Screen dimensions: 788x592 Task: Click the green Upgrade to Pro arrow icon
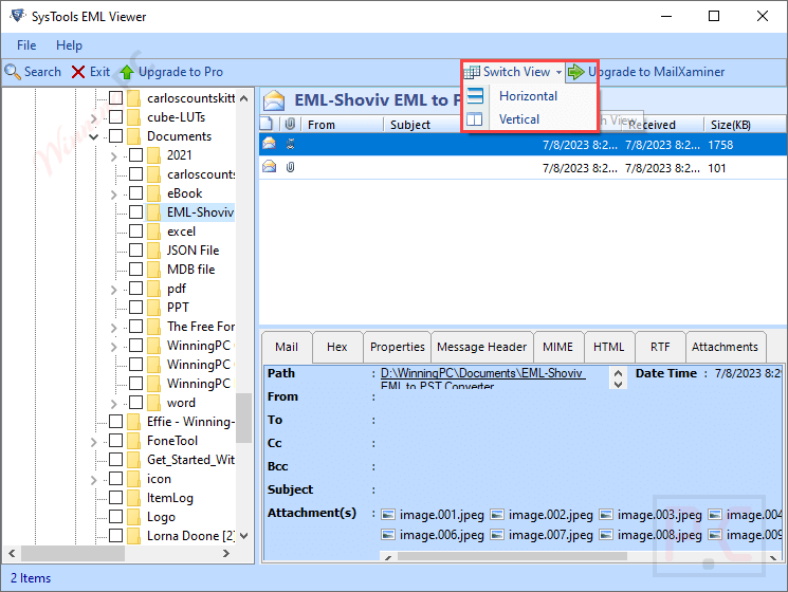pyautogui.click(x=127, y=72)
